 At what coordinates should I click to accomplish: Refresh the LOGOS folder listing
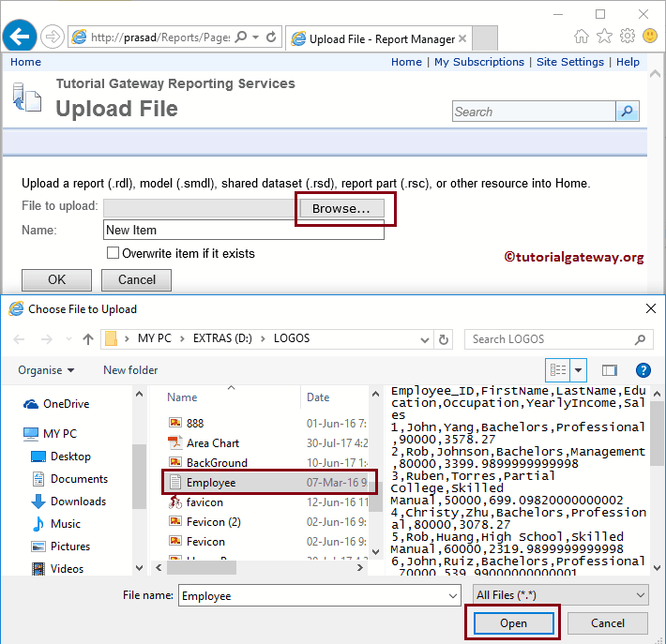pyautogui.click(x=444, y=339)
